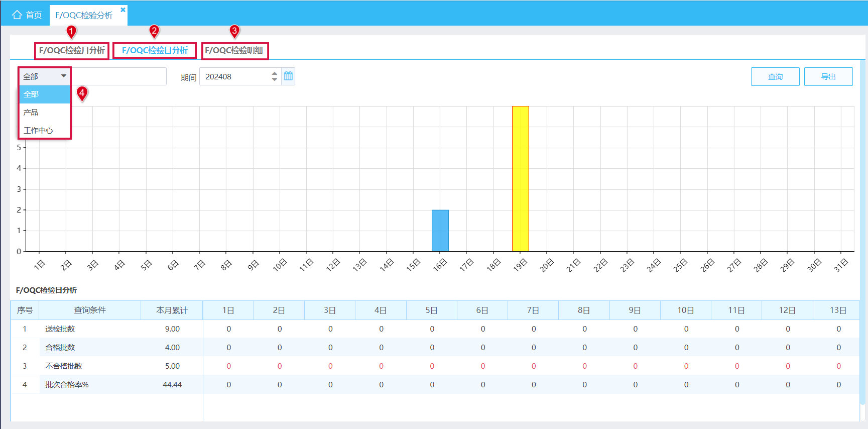Click the 查询 button
This screenshot has width=868, height=429.
coord(775,76)
